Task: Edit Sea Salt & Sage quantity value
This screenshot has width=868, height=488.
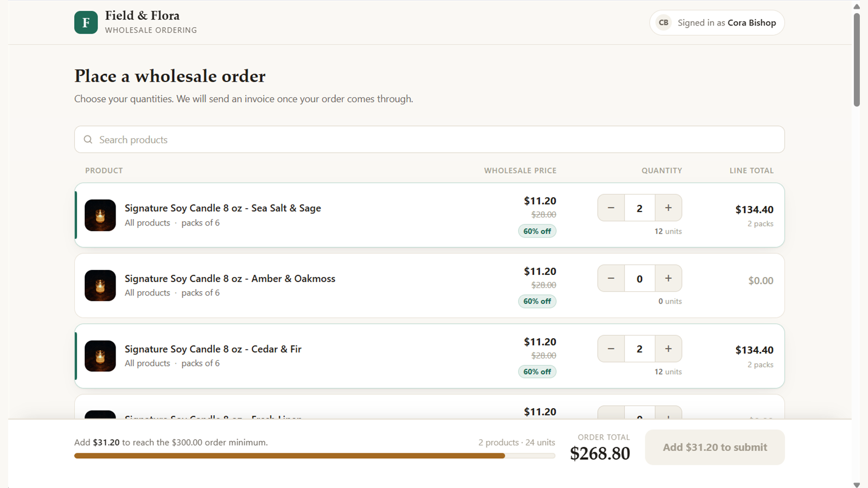Action: click(x=640, y=208)
